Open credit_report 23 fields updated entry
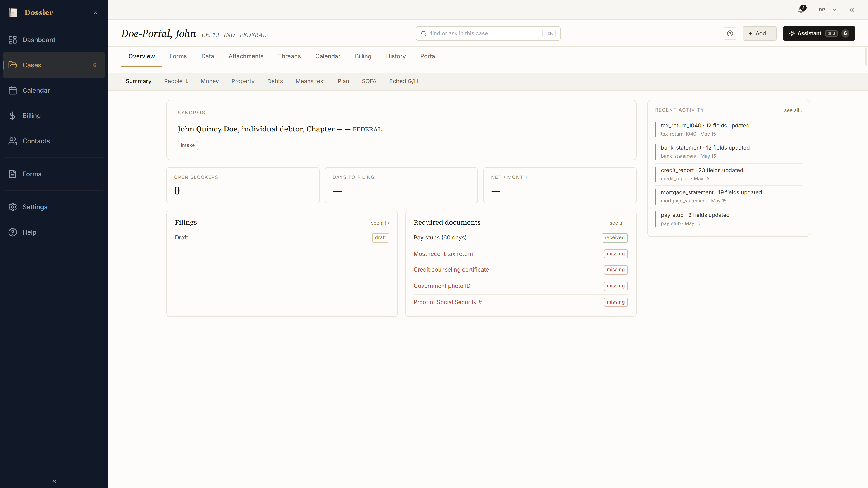 (x=729, y=174)
